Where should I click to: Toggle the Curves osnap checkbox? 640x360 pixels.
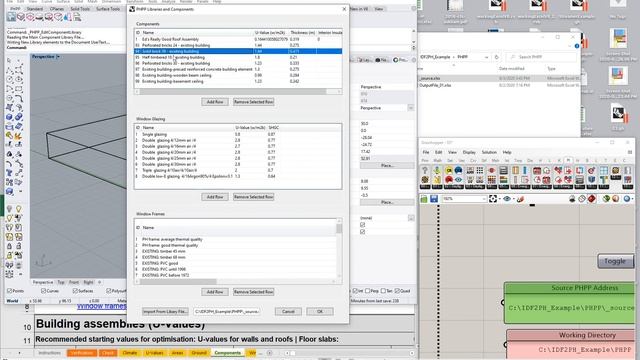point(43,291)
